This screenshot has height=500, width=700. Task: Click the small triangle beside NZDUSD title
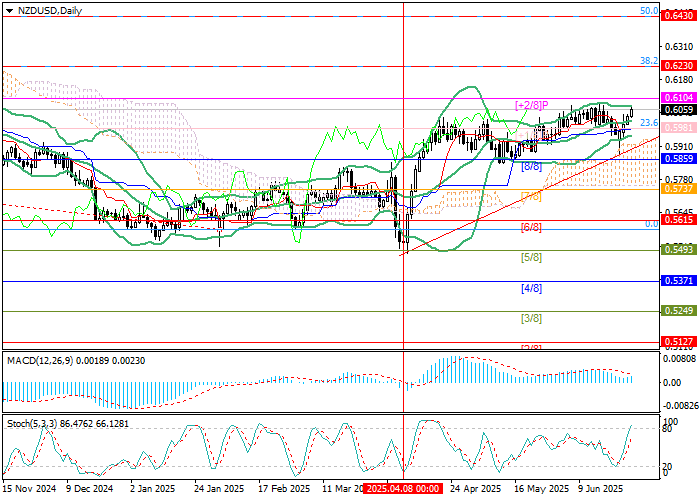(x=8, y=11)
